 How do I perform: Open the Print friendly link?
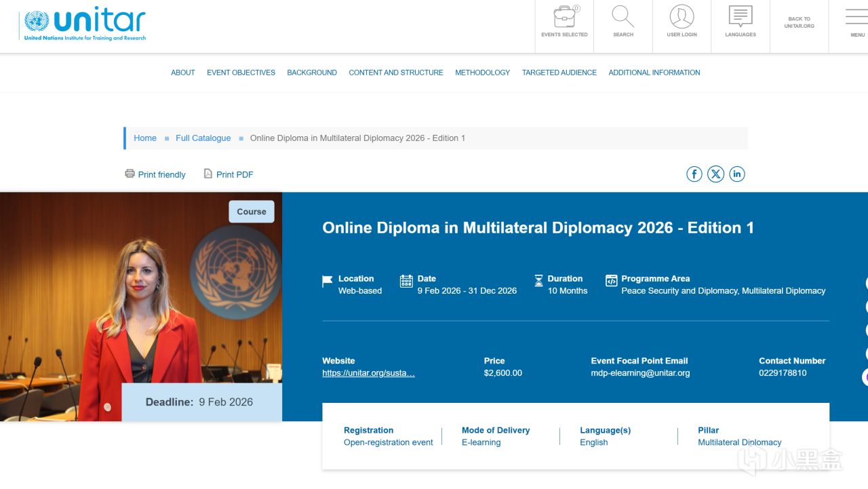[x=161, y=175]
